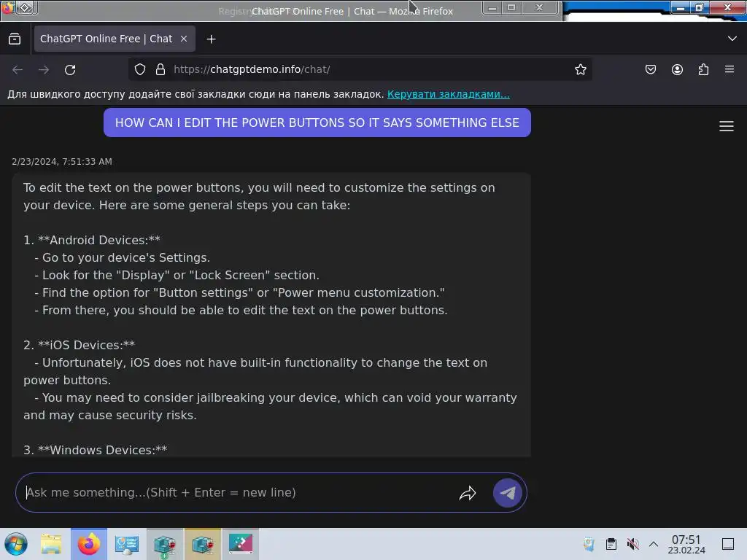Open the colorful app taskbar icon
The height and width of the screenshot is (560, 747).
[241, 544]
